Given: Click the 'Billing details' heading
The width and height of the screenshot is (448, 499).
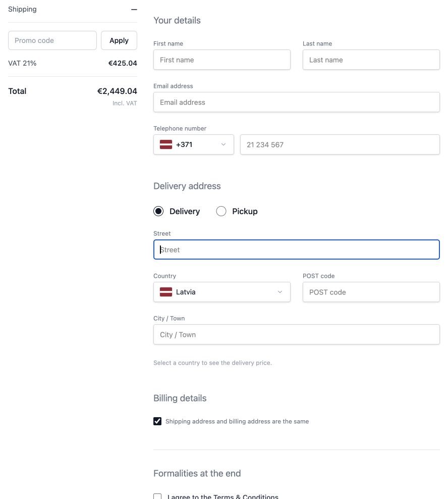Looking at the screenshot, I should (180, 398).
